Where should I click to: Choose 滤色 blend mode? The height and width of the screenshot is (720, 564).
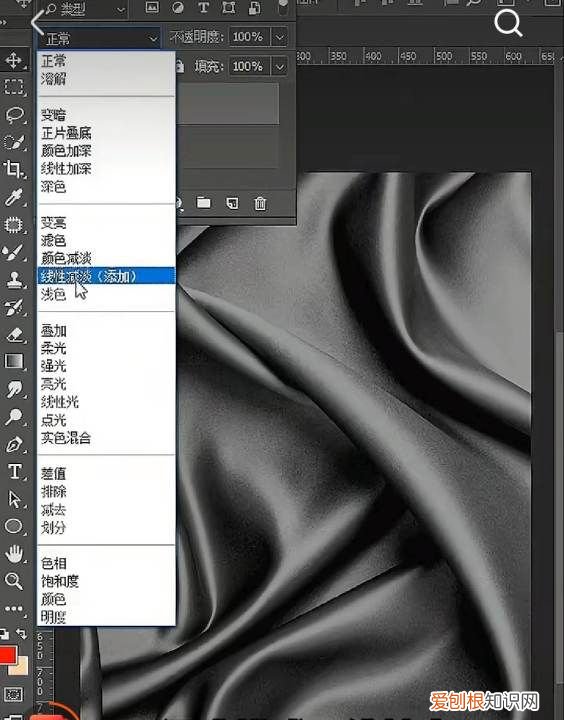tap(106, 240)
